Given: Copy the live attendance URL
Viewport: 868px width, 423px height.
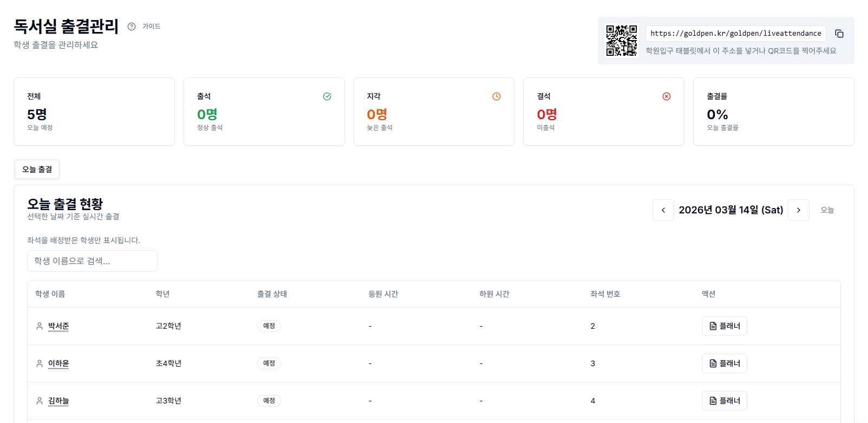Looking at the screenshot, I should point(839,34).
